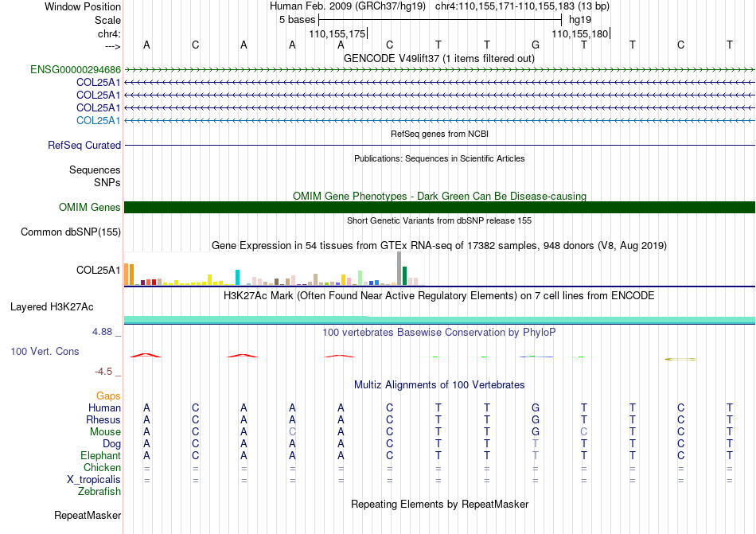756x534 pixels.
Task: Click the green ENSG00000294686 transcript arrow line
Action: point(439,70)
